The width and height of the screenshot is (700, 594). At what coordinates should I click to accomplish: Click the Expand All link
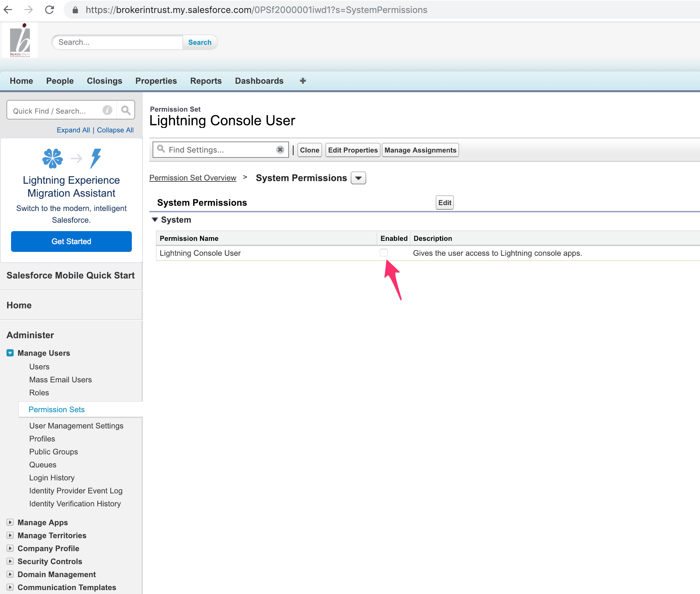click(73, 130)
